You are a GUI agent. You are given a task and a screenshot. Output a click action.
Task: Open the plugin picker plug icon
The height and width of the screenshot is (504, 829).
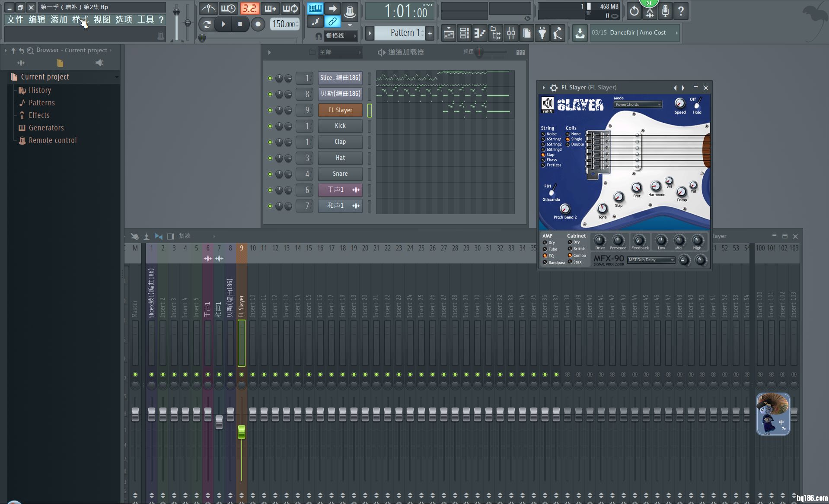542,33
